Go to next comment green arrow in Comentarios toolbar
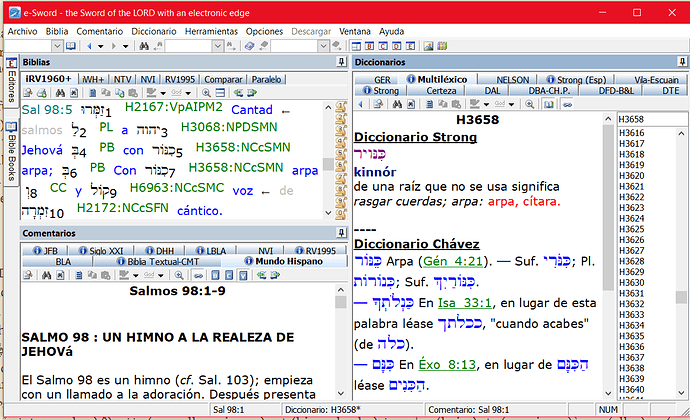Viewport: 690px width, 420px height. [275, 275]
